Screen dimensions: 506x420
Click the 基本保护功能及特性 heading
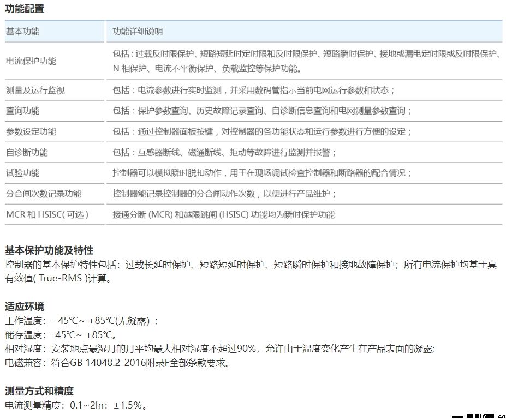coord(49,250)
